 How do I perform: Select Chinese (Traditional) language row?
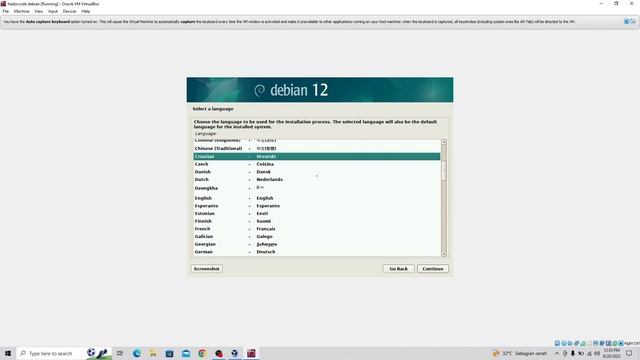pyautogui.click(x=317, y=149)
